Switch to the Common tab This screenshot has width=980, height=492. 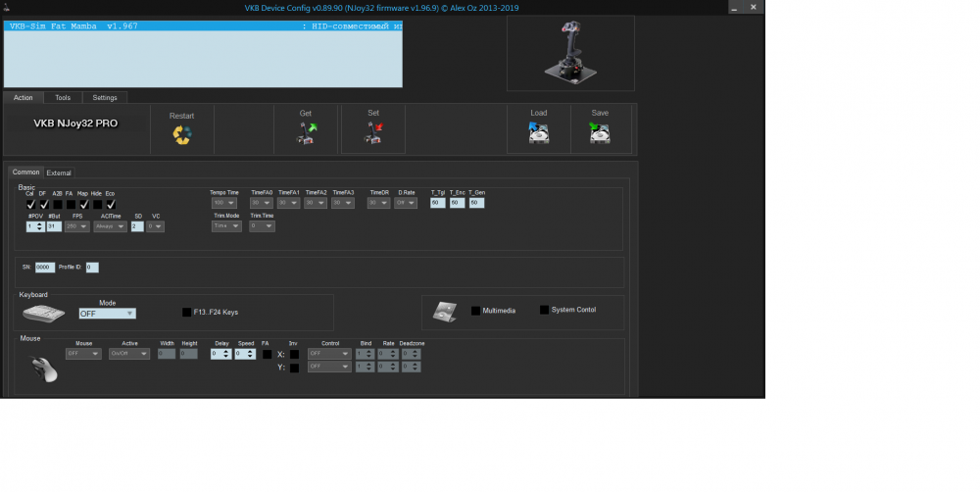25,172
